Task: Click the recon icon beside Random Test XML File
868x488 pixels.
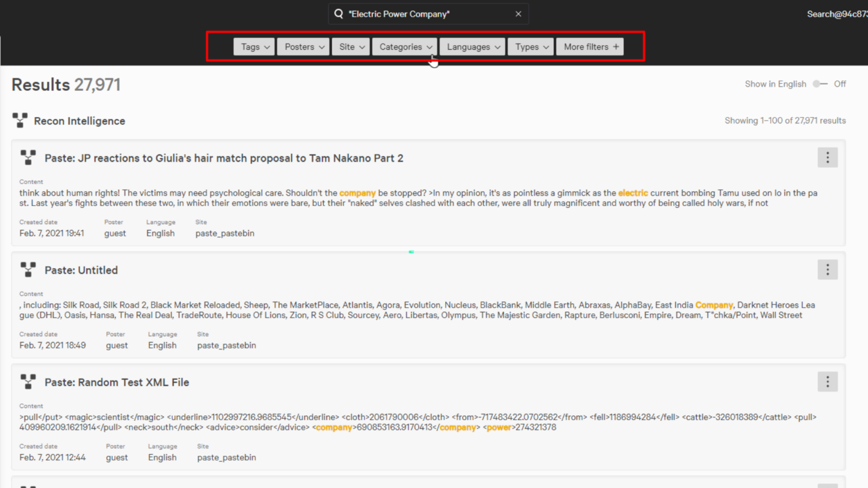Action: click(x=28, y=381)
